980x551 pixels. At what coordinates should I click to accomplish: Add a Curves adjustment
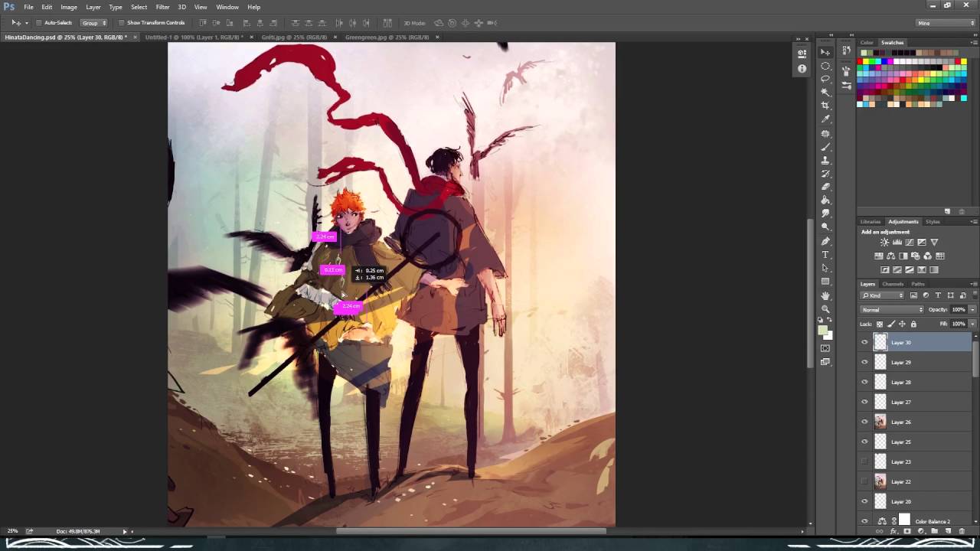(910, 243)
